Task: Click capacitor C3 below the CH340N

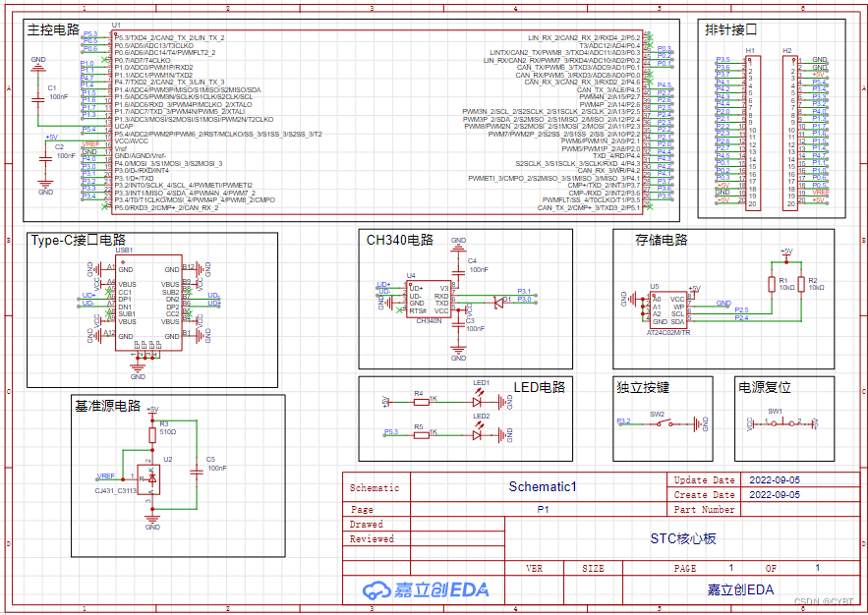Action: click(x=458, y=326)
